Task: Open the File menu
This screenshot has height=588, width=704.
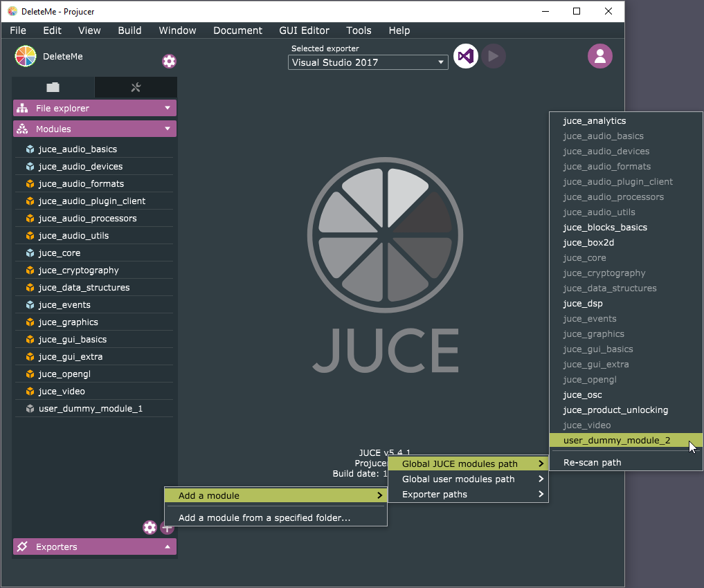Action: click(18, 30)
